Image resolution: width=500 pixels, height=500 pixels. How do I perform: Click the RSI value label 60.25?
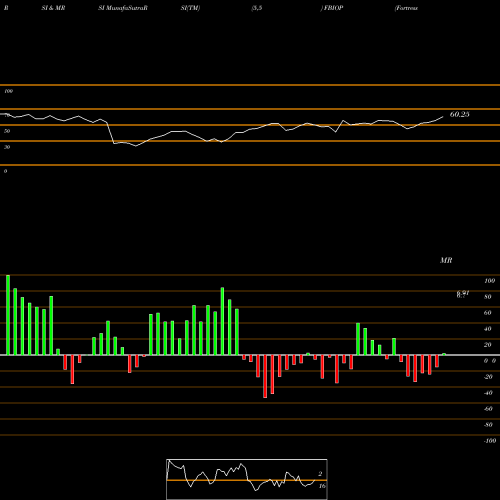[x=459, y=114]
